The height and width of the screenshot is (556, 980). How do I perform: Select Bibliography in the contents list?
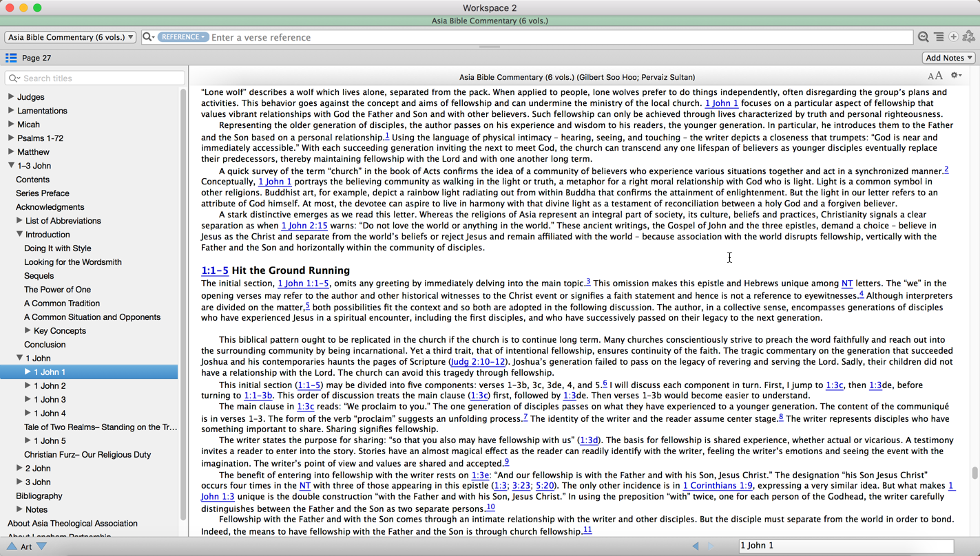[39, 495]
